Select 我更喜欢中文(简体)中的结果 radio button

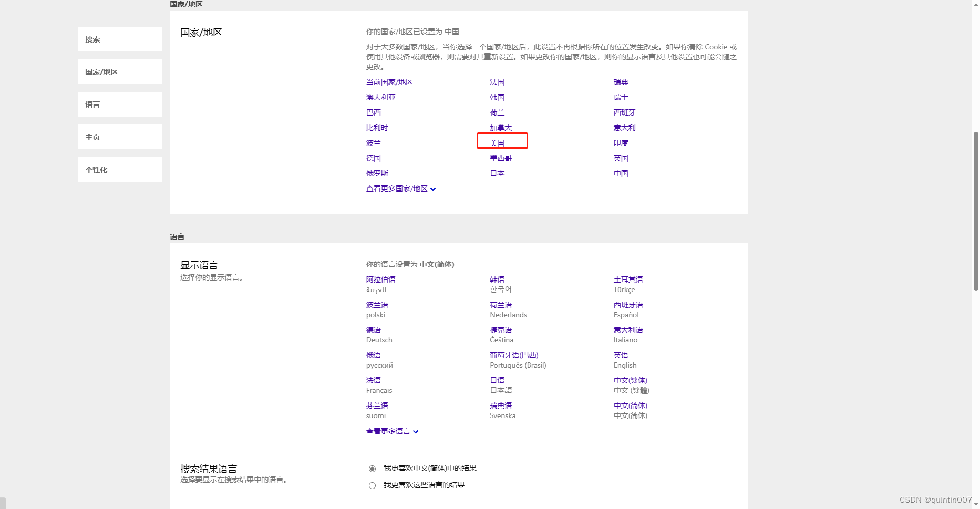pyautogui.click(x=372, y=469)
